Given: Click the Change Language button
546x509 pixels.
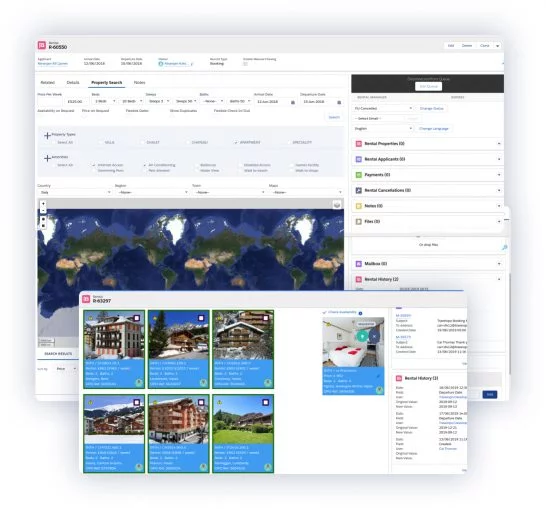Looking at the screenshot, I should 434,128.
